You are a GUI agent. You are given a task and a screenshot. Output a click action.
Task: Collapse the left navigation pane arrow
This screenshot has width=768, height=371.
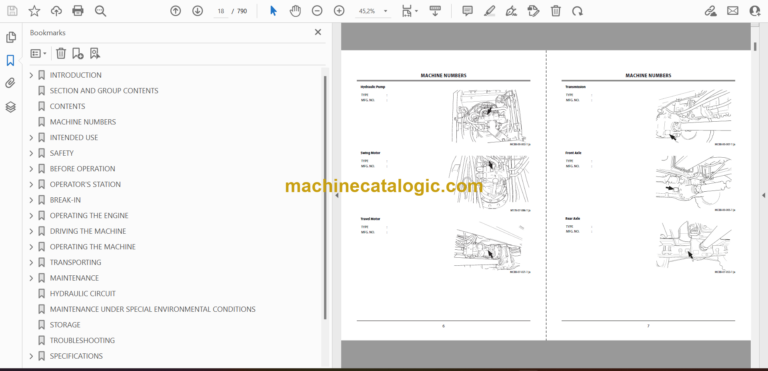tap(336, 195)
